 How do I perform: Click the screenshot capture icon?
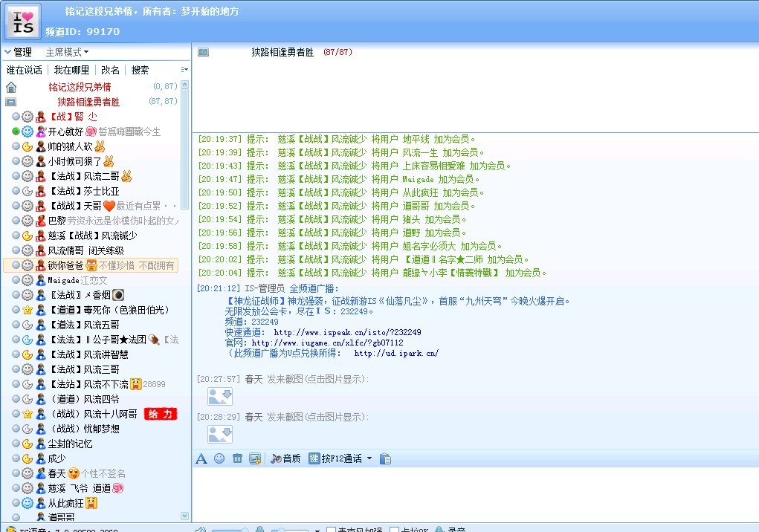(255, 458)
